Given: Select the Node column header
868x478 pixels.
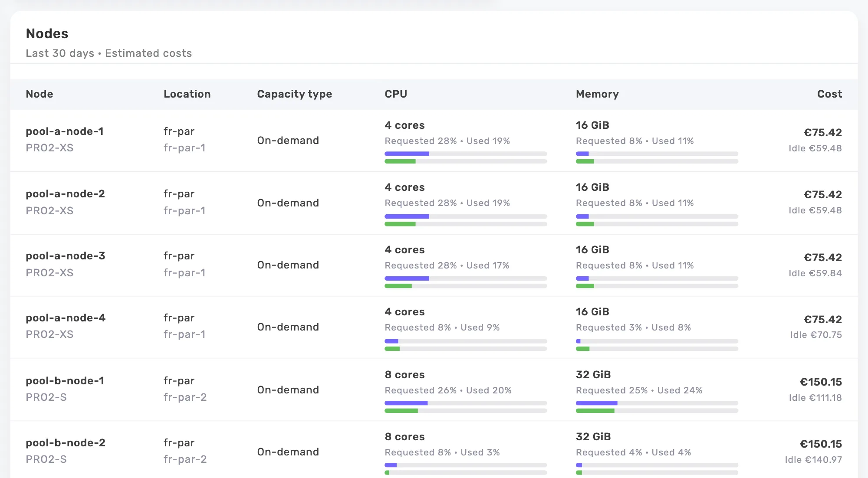Looking at the screenshot, I should tap(39, 94).
